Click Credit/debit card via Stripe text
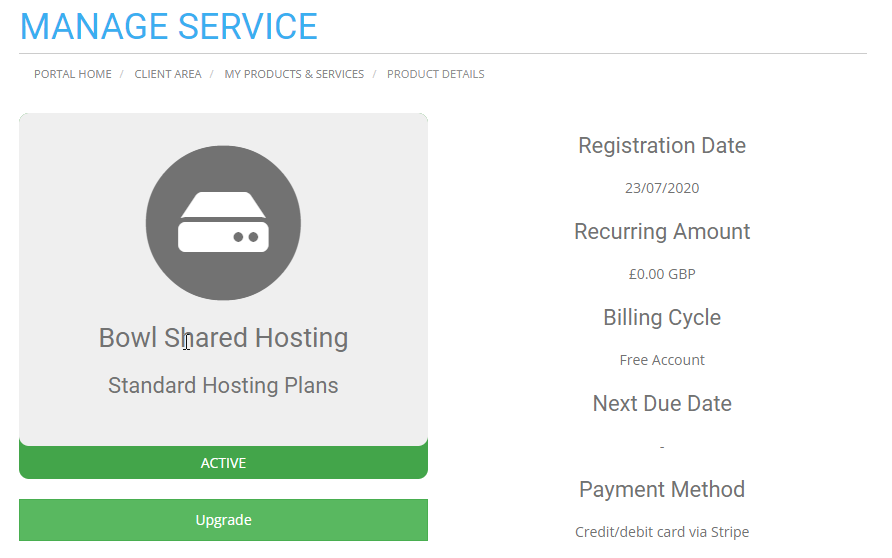 (x=662, y=532)
